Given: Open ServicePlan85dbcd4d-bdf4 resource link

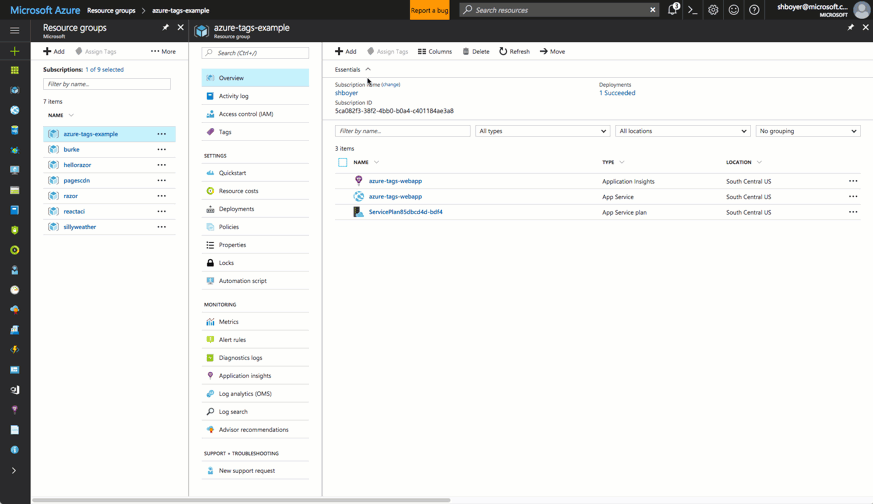Looking at the screenshot, I should (405, 212).
